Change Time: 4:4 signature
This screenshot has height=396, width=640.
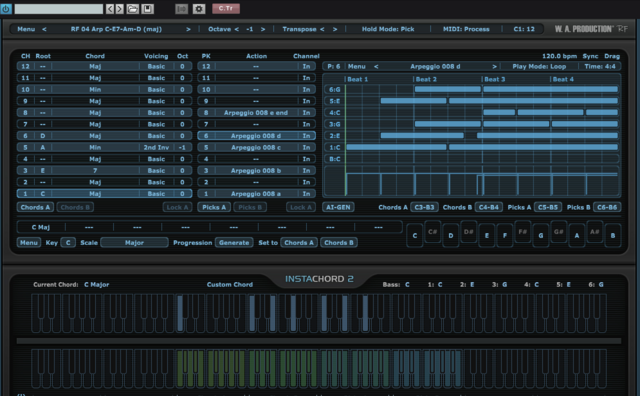(x=600, y=66)
